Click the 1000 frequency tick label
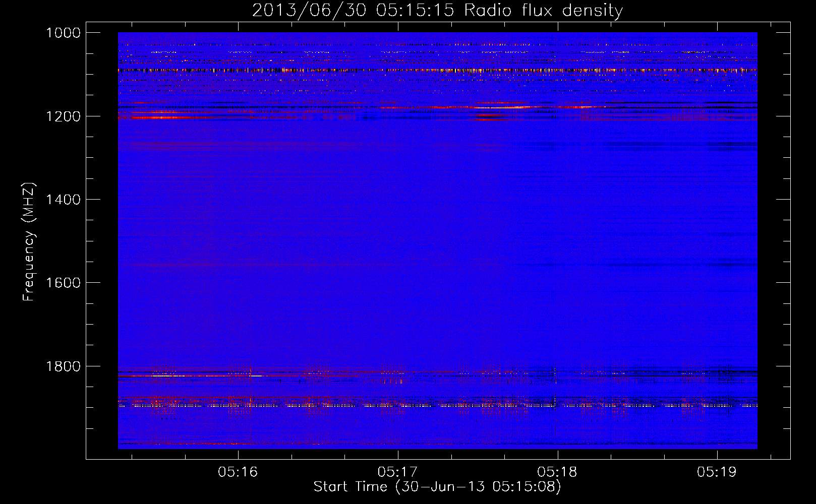816x504 pixels. (64, 33)
